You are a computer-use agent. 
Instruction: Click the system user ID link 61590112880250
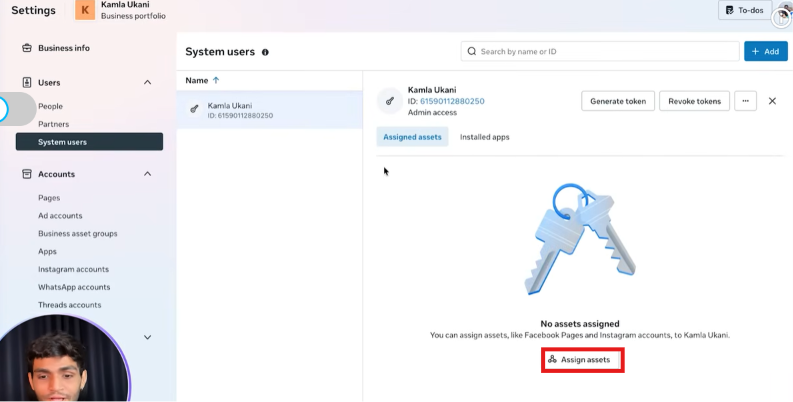click(x=452, y=101)
